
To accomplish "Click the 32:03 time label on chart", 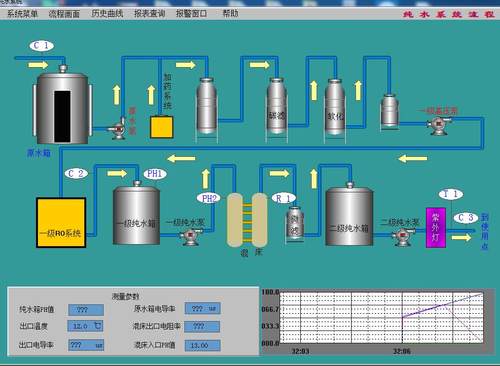I will [x=300, y=351].
